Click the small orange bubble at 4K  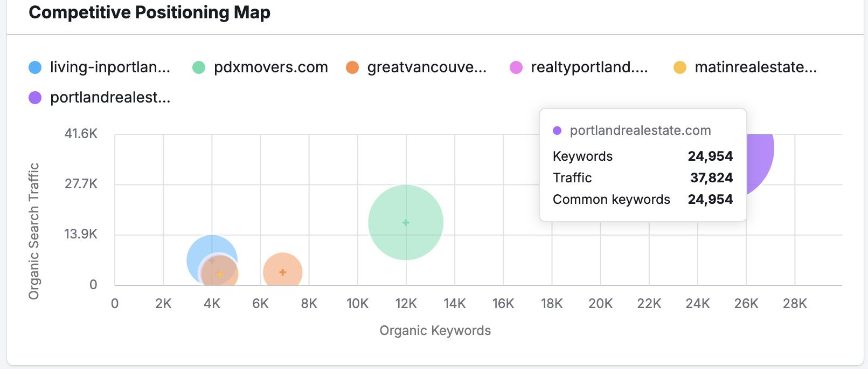click(x=220, y=274)
